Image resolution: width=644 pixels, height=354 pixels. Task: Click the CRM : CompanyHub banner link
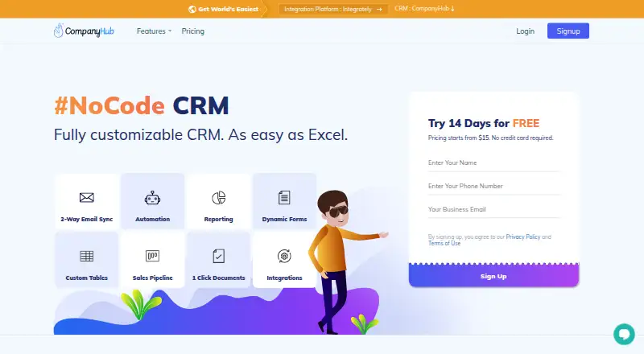(x=424, y=8)
